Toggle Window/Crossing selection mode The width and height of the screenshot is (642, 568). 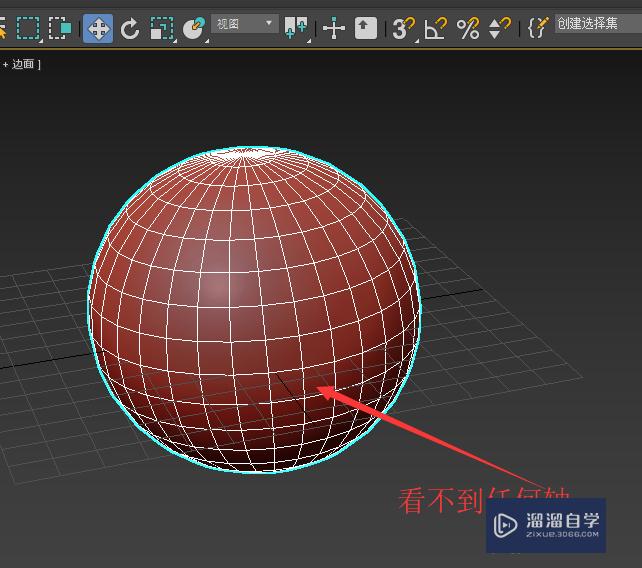[x=61, y=28]
